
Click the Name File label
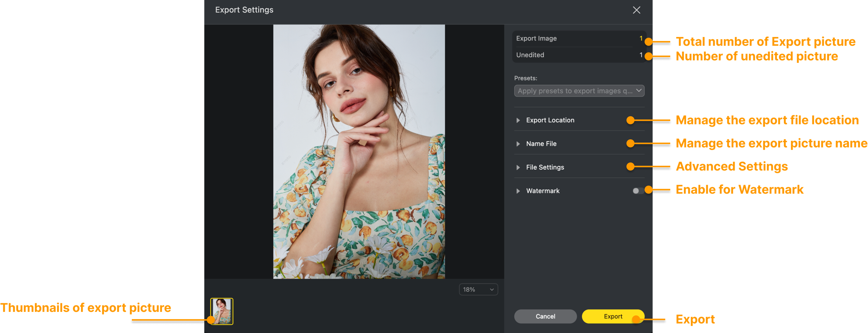pos(541,144)
